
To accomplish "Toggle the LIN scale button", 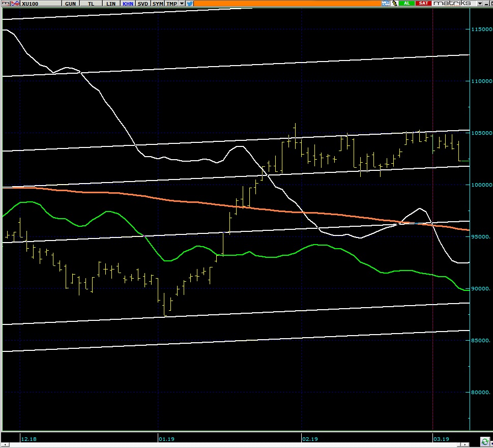I will point(111,4).
